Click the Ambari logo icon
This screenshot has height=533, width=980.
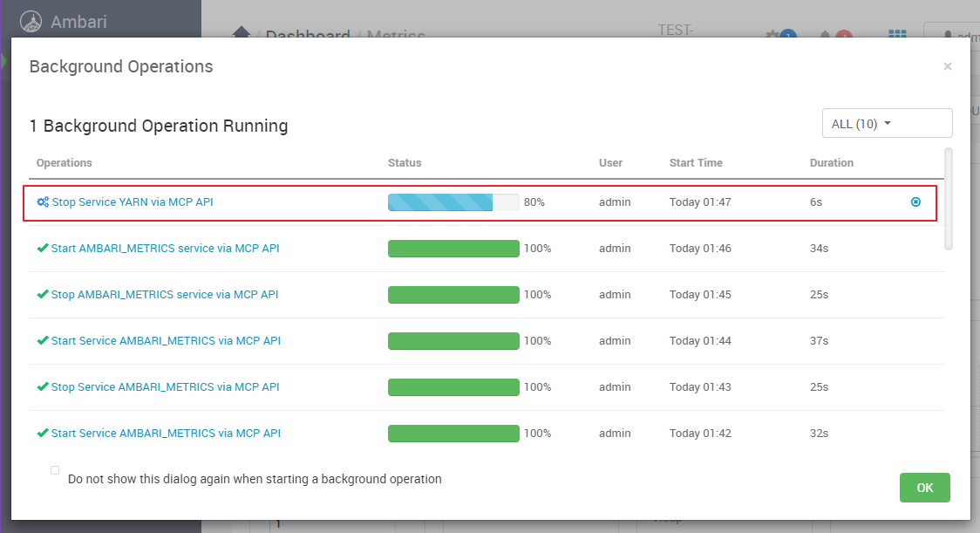pos(31,21)
